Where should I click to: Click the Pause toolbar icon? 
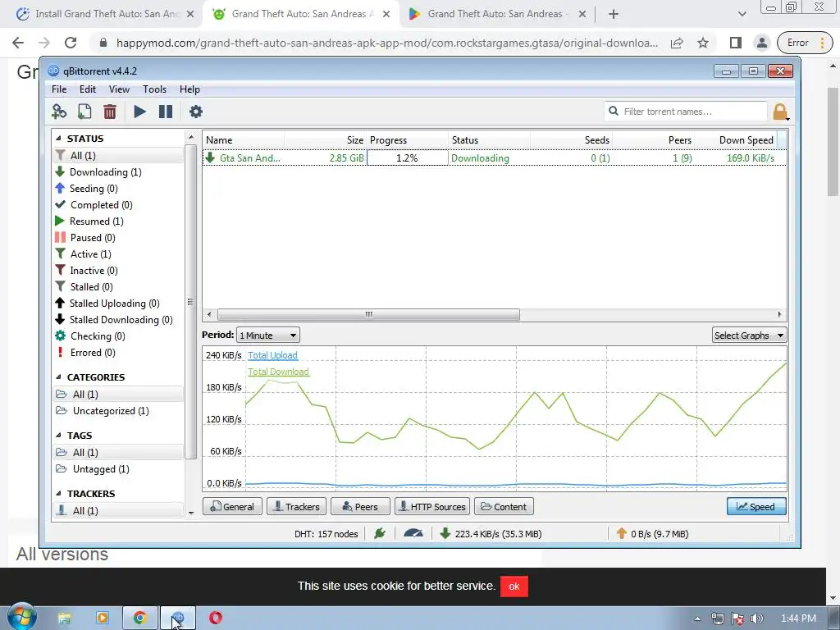[166, 112]
